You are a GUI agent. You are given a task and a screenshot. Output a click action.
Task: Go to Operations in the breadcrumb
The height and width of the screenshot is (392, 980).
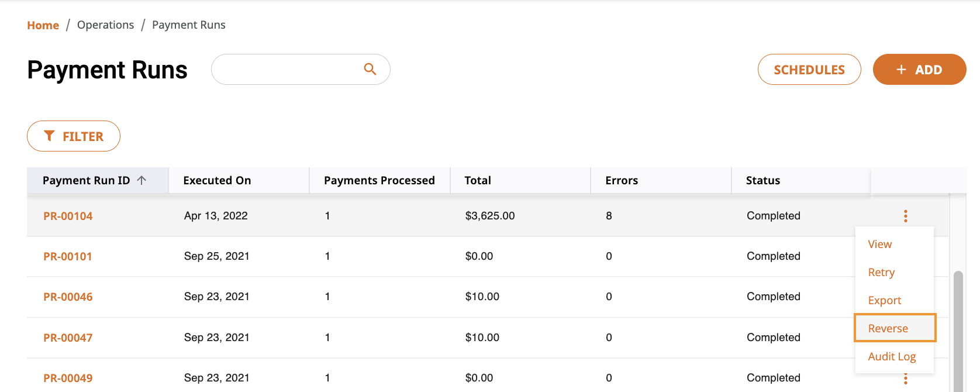tap(105, 25)
